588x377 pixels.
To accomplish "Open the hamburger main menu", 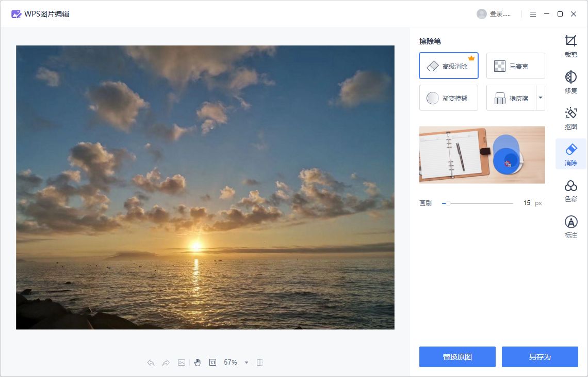I will [533, 14].
